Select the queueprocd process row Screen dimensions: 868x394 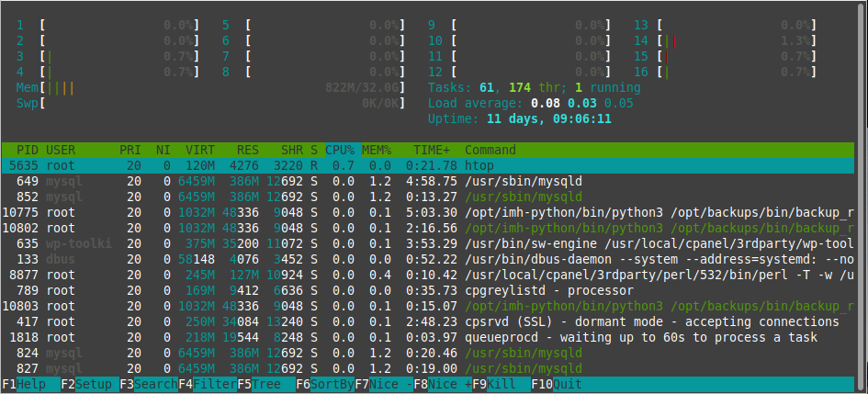tap(428, 338)
